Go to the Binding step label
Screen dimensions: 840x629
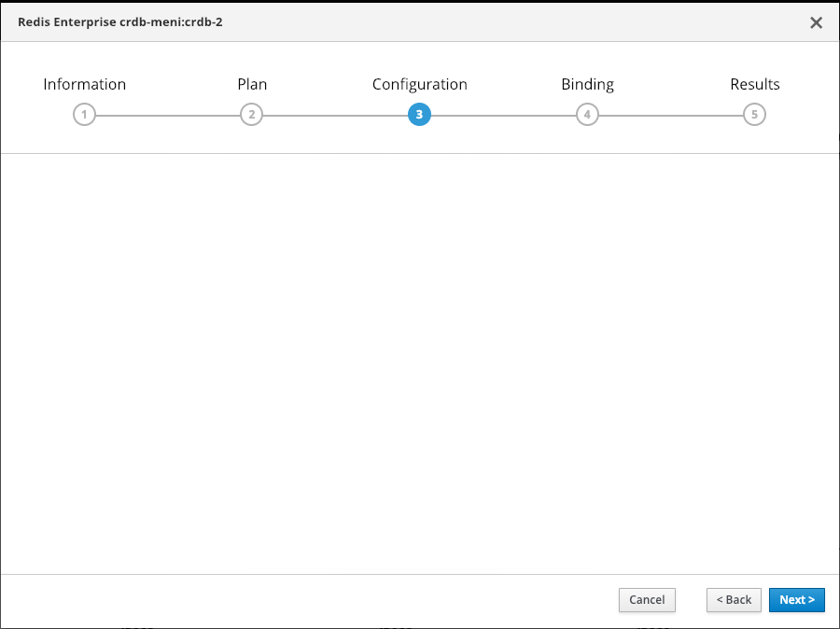(587, 84)
